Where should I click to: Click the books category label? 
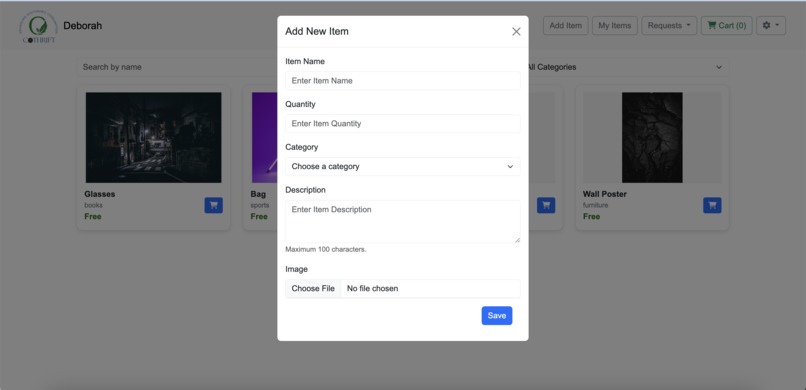pos(93,205)
